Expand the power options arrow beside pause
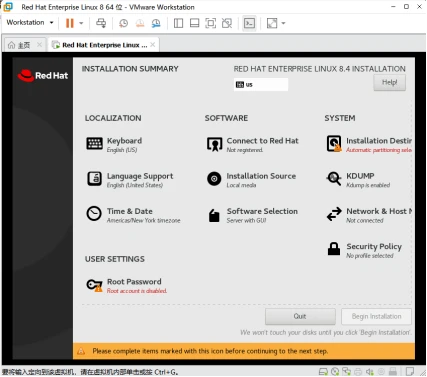The width and height of the screenshot is (427, 377). [x=81, y=23]
